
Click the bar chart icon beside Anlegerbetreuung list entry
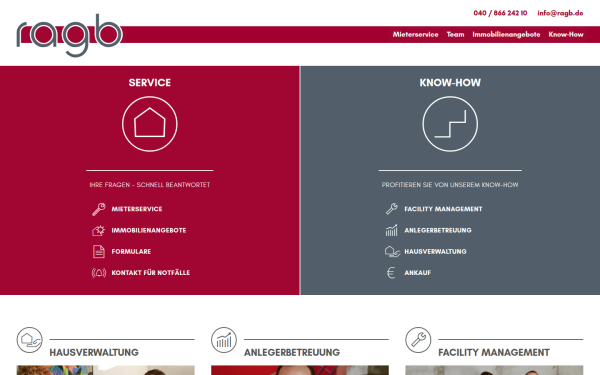tap(391, 230)
